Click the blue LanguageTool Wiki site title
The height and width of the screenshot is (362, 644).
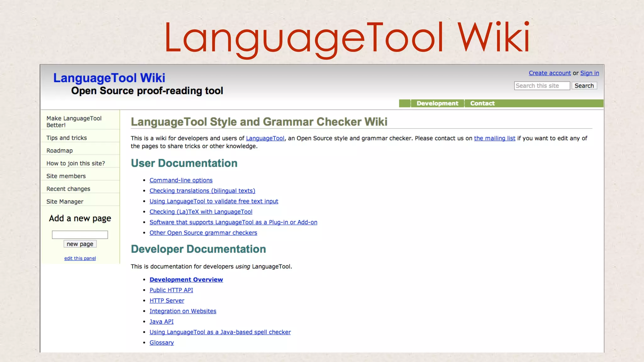tap(109, 78)
